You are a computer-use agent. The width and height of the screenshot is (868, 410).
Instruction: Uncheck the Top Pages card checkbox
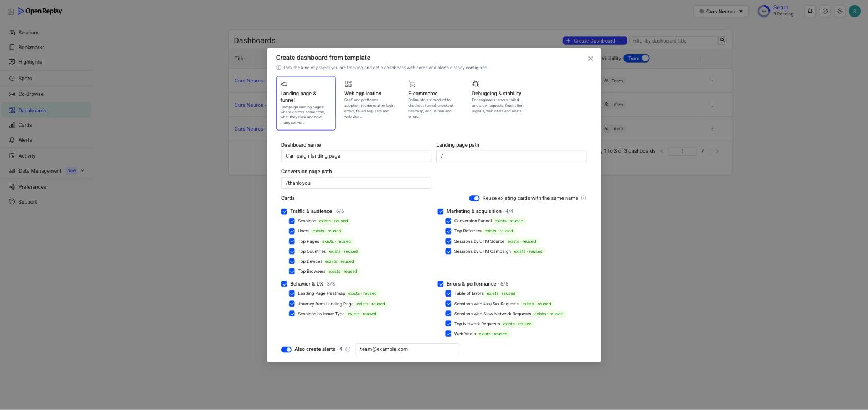click(x=292, y=241)
